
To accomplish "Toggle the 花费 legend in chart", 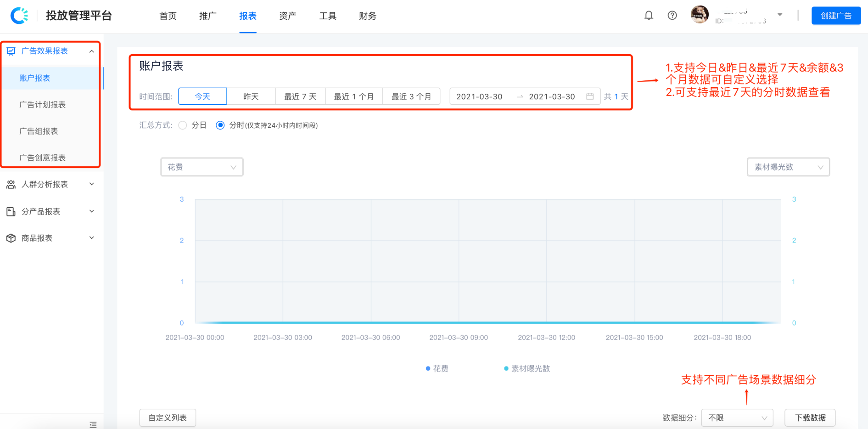I will click(x=437, y=368).
